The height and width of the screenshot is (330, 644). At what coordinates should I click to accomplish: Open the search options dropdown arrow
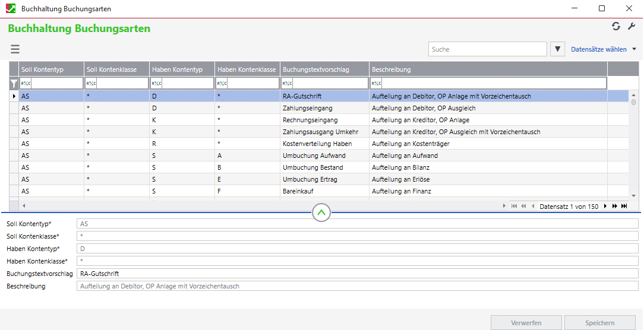coord(557,49)
